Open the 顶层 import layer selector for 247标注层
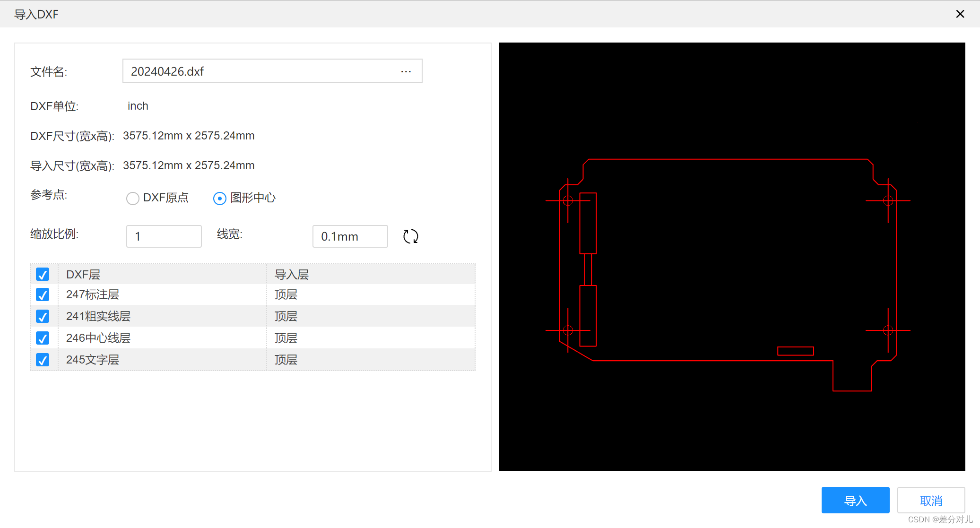This screenshot has width=980, height=528. 286,294
